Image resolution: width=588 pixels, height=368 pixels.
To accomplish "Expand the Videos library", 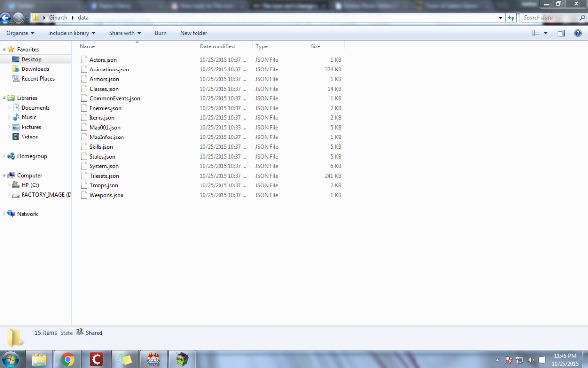I will [9, 137].
